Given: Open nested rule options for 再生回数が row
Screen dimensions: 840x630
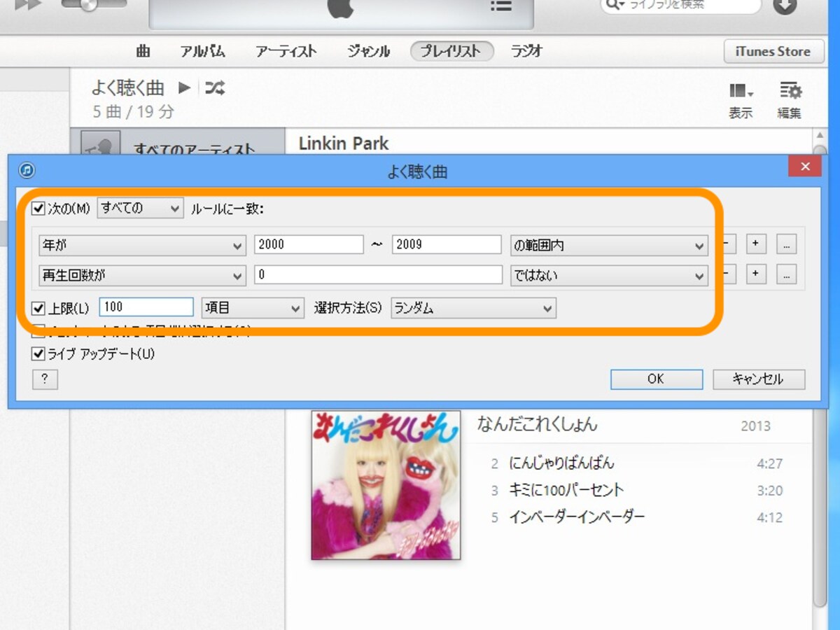Looking at the screenshot, I should [x=787, y=274].
